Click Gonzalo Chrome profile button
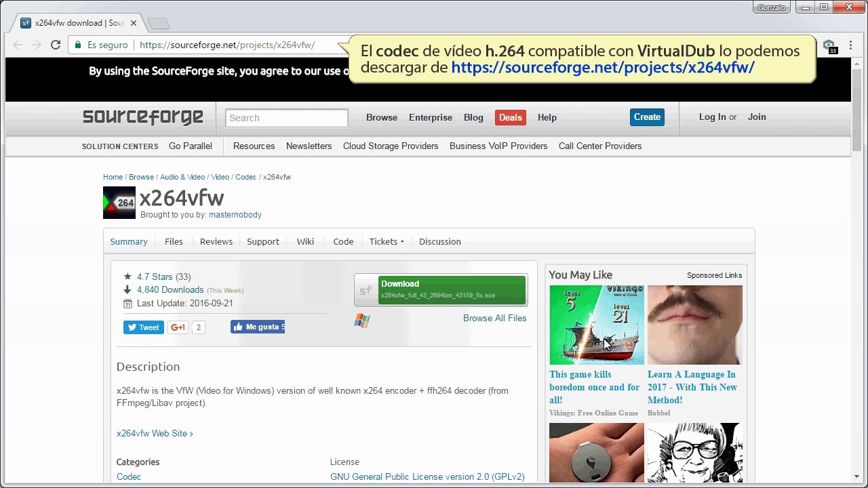 pyautogui.click(x=772, y=7)
